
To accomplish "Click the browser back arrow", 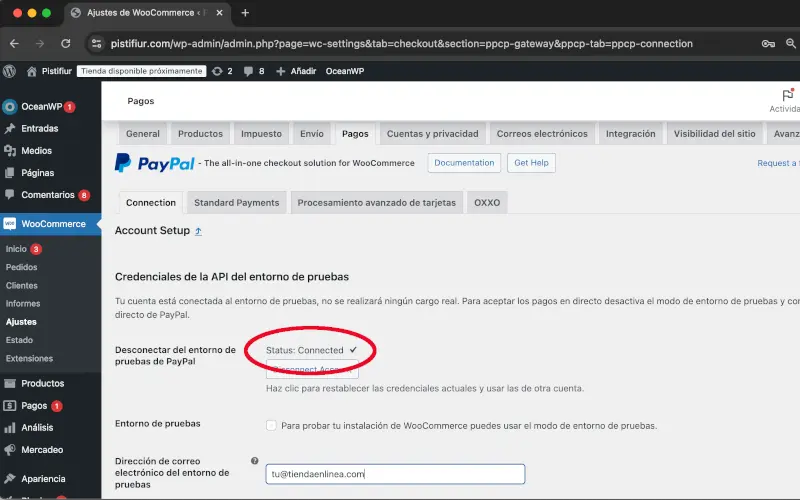I will [14, 44].
